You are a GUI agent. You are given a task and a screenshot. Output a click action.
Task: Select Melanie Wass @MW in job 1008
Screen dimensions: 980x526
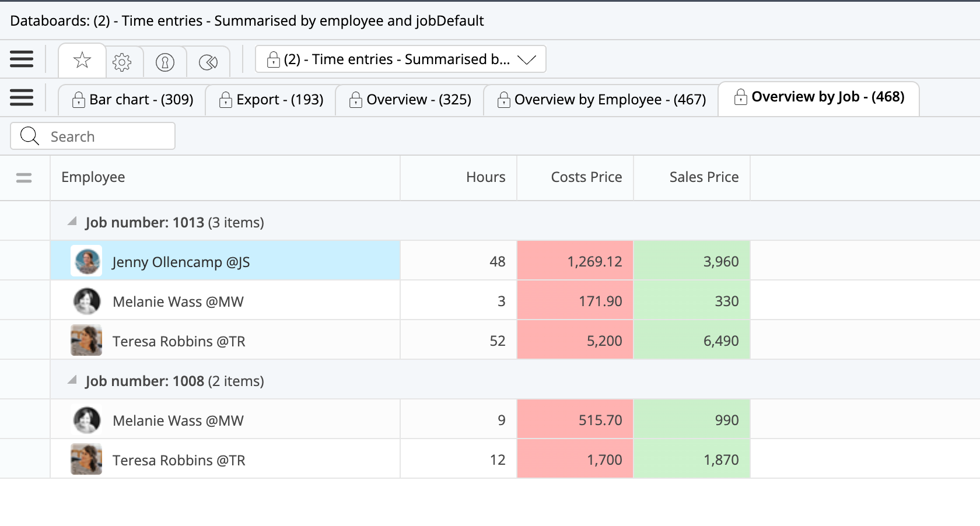click(225, 420)
